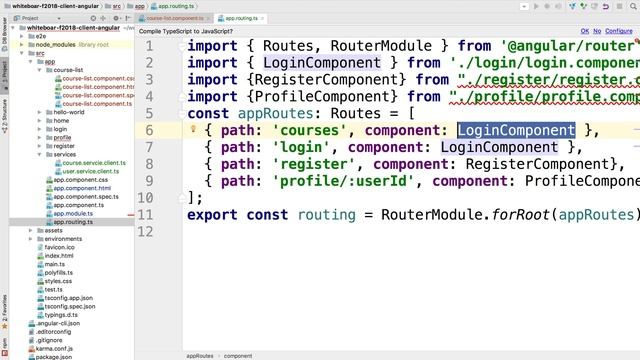Image resolution: width=640 pixels, height=360 pixels.
Task: Click the yellow intention lightbulb on line 6
Action: [193, 129]
